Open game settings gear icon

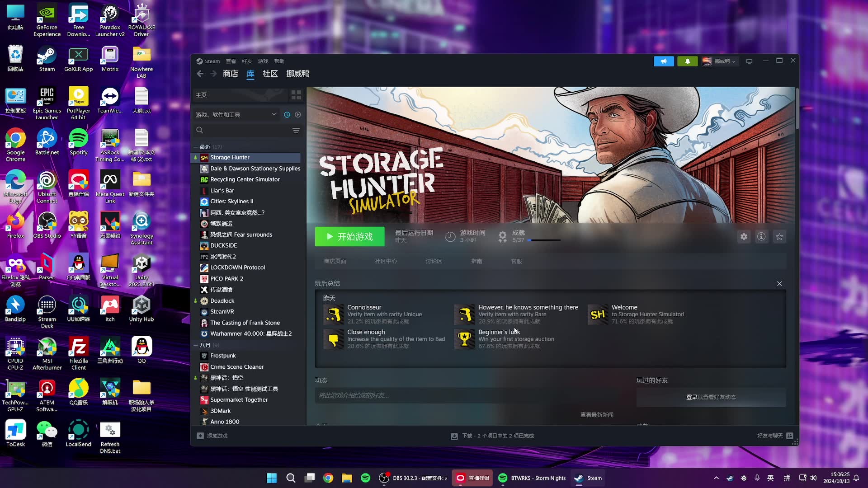[744, 237]
